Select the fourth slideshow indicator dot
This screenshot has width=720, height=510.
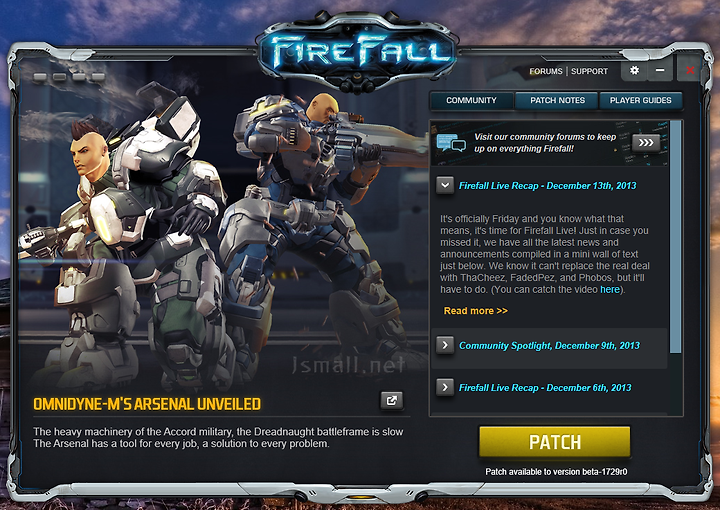98,77
